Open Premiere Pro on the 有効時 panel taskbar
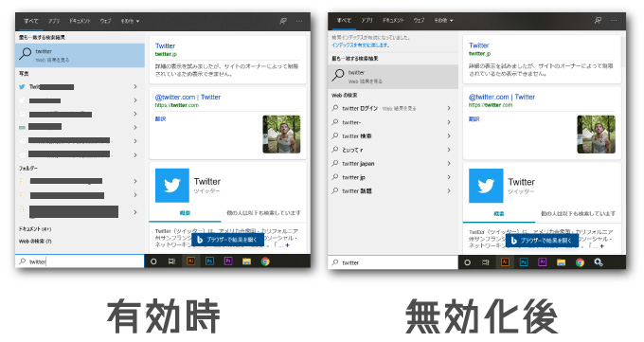 click(x=228, y=261)
